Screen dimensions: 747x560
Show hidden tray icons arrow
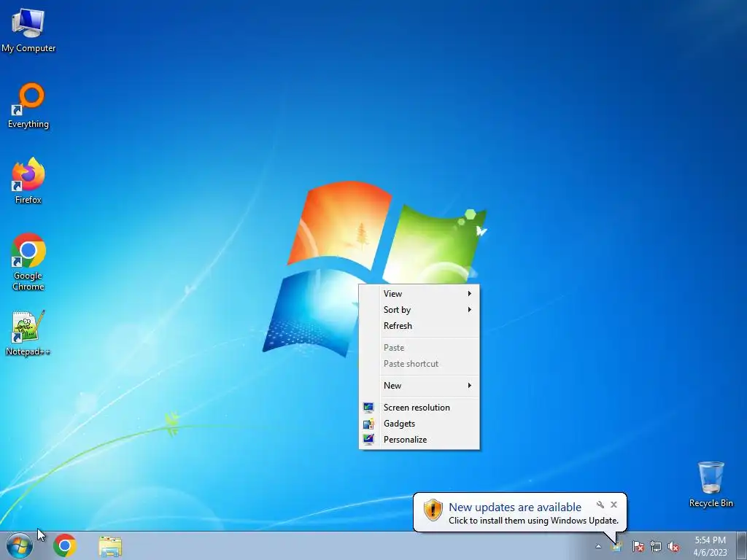click(598, 546)
